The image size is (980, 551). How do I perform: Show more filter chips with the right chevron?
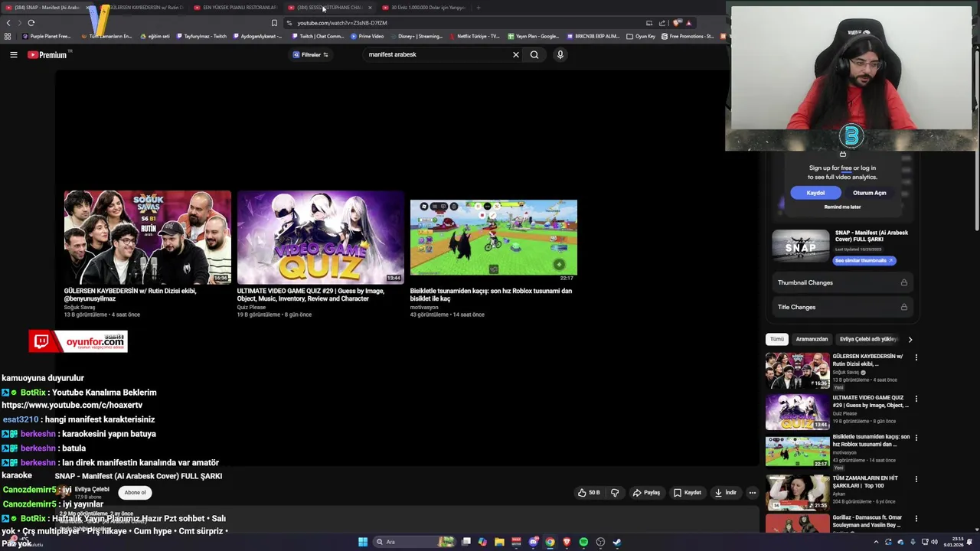(910, 339)
